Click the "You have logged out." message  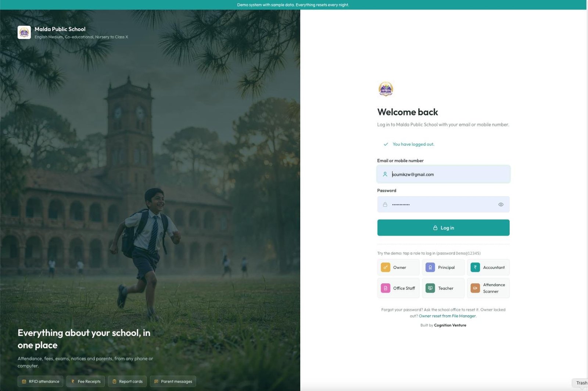[x=413, y=144]
